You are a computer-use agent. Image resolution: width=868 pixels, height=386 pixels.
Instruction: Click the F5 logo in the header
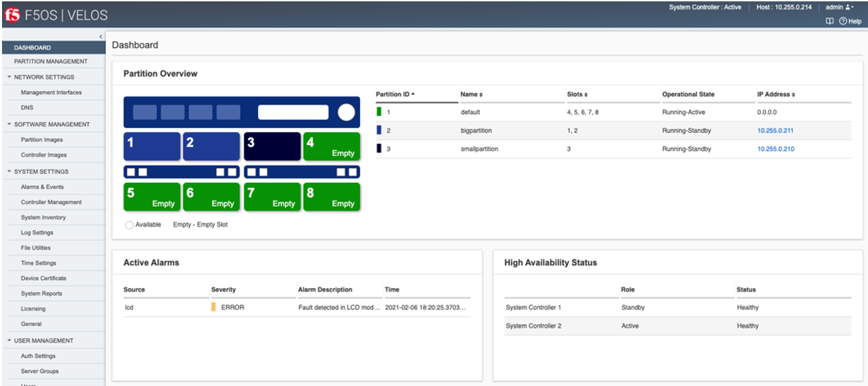tap(12, 15)
